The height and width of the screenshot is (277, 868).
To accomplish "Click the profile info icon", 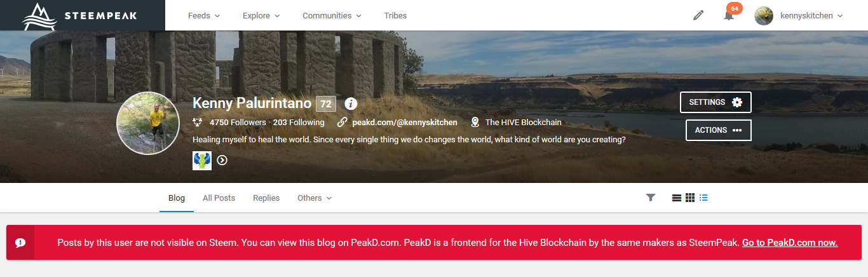I will coord(351,104).
